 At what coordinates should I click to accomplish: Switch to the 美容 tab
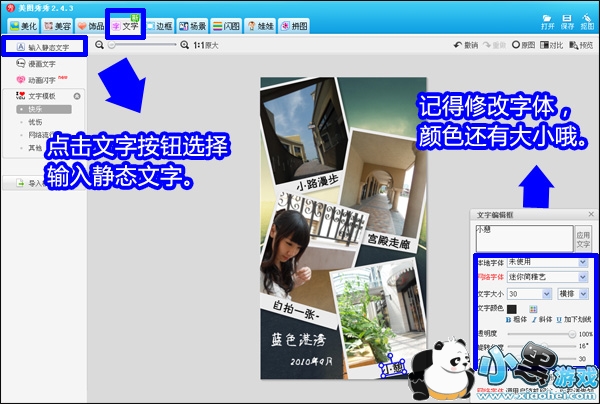[57, 26]
